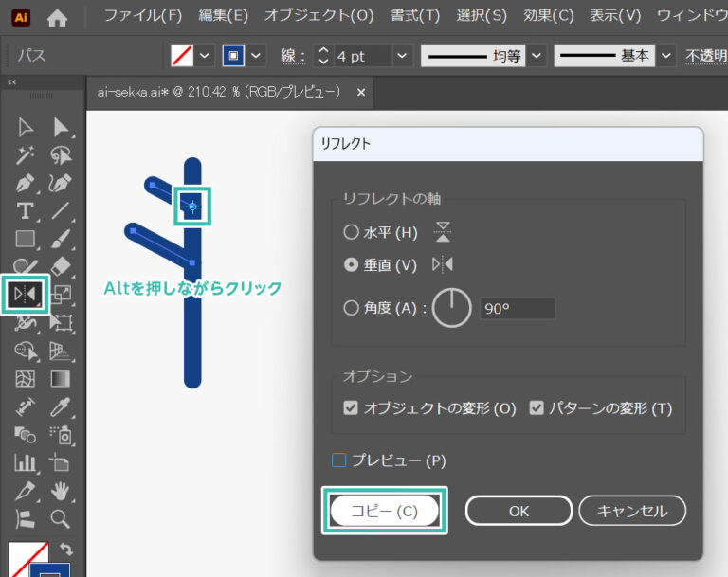Select the Artboard tool

[x=61, y=462]
